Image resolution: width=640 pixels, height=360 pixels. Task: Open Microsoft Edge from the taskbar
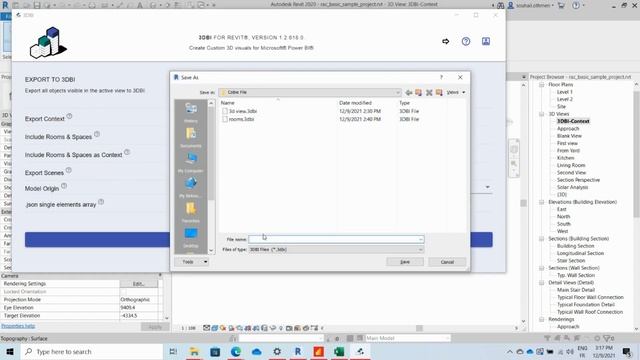(236, 351)
